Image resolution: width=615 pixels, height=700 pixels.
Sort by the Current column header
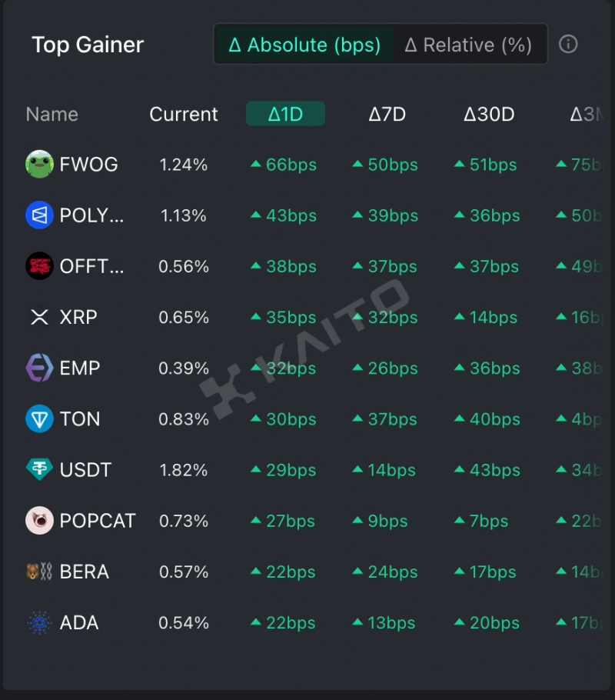tap(184, 115)
